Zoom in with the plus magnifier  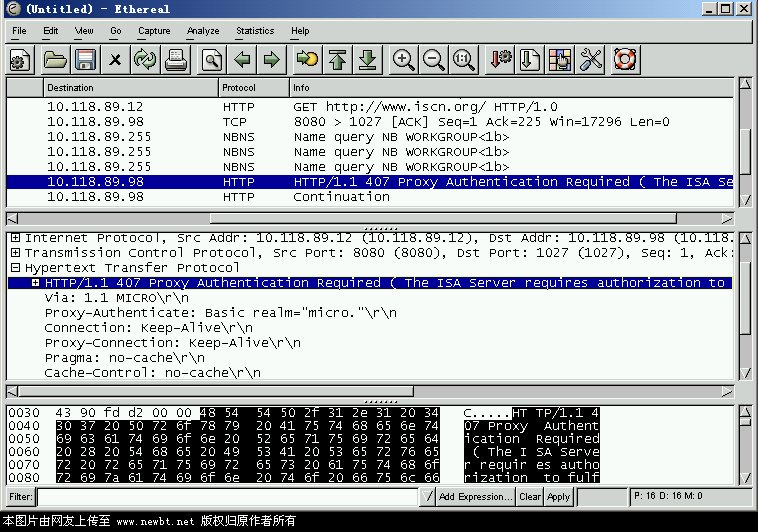[x=403, y=60]
